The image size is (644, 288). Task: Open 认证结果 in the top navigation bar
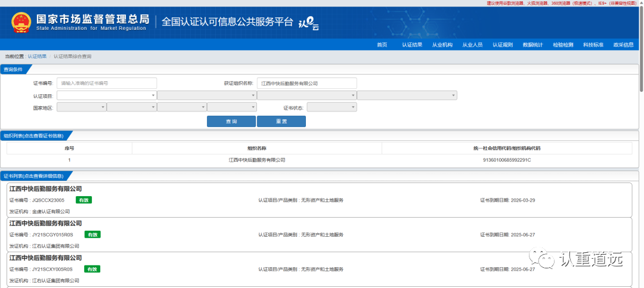[412, 45]
